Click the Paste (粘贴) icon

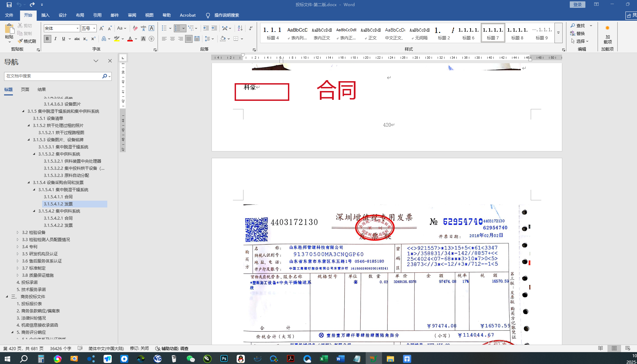click(x=9, y=29)
